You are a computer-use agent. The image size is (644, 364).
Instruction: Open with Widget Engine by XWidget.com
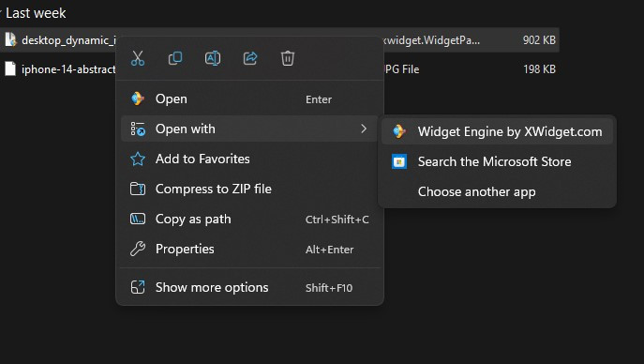click(x=497, y=132)
